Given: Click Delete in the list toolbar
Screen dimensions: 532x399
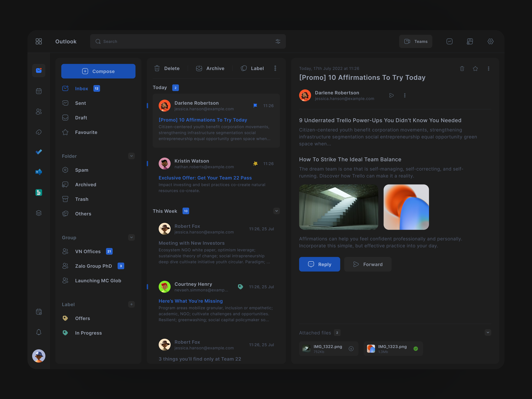Looking at the screenshot, I should (167, 68).
